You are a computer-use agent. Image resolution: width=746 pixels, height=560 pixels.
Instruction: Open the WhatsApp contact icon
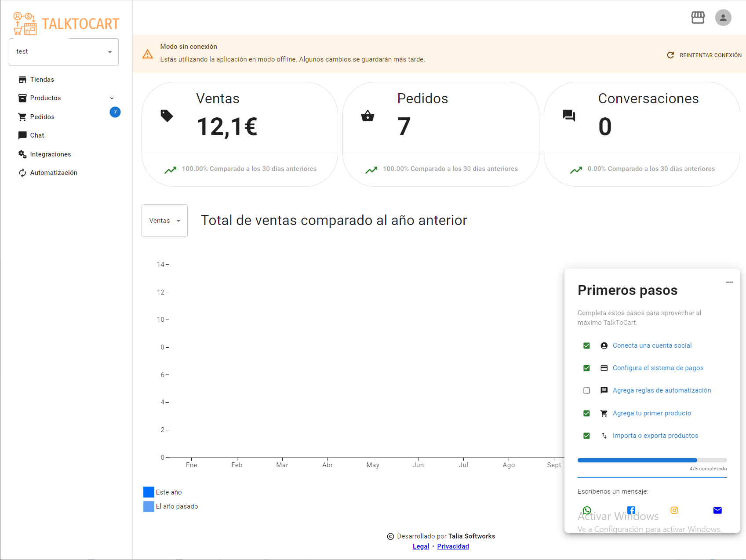587,510
